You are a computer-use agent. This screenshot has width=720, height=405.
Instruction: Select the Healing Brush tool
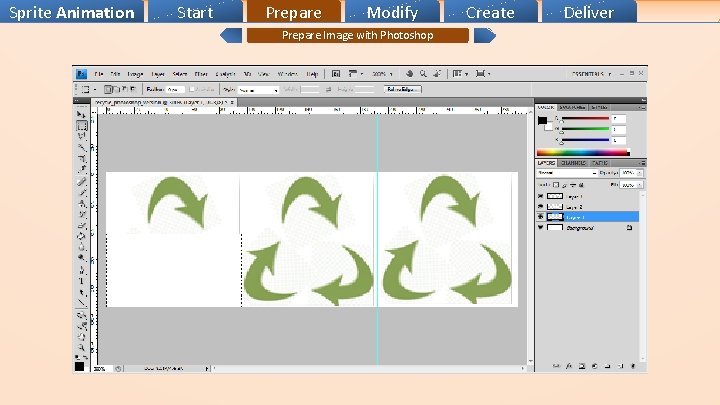tap(81, 182)
